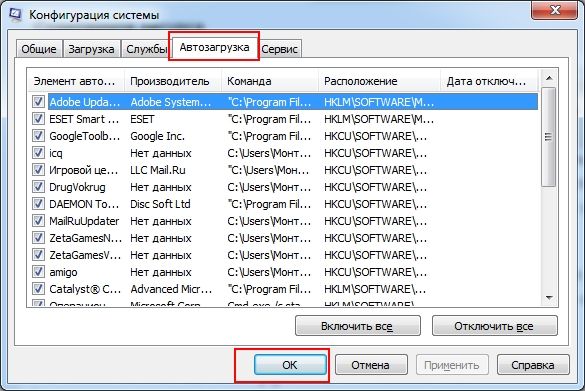Sort by the Расположение column header
Screen dimensions: 585x391
click(379, 81)
